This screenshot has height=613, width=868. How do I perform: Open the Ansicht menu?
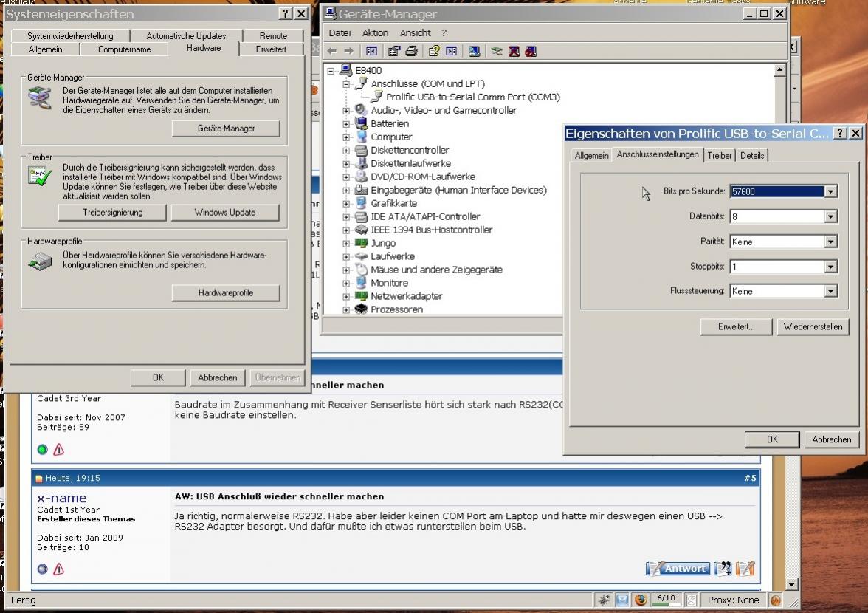point(415,33)
